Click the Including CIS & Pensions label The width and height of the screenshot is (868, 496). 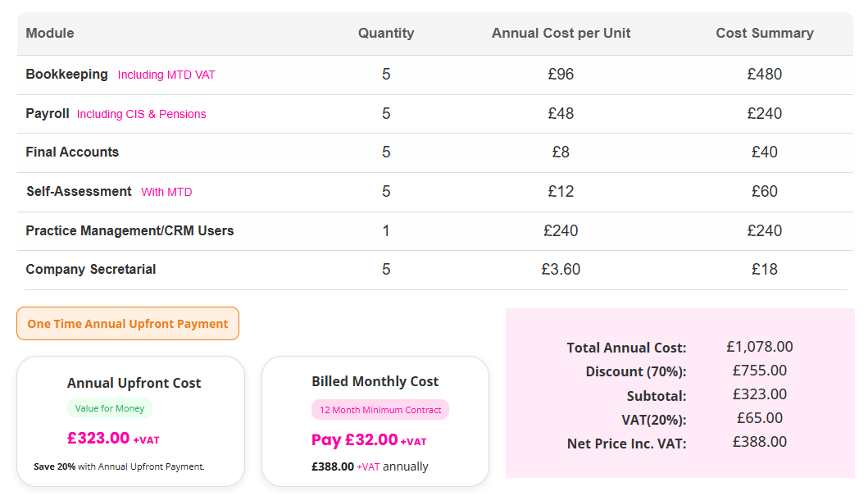click(x=141, y=114)
